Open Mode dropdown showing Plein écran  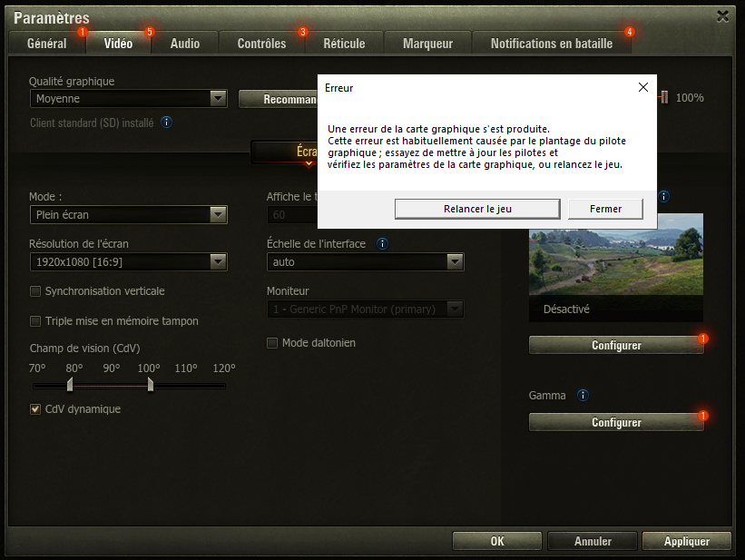click(x=127, y=215)
